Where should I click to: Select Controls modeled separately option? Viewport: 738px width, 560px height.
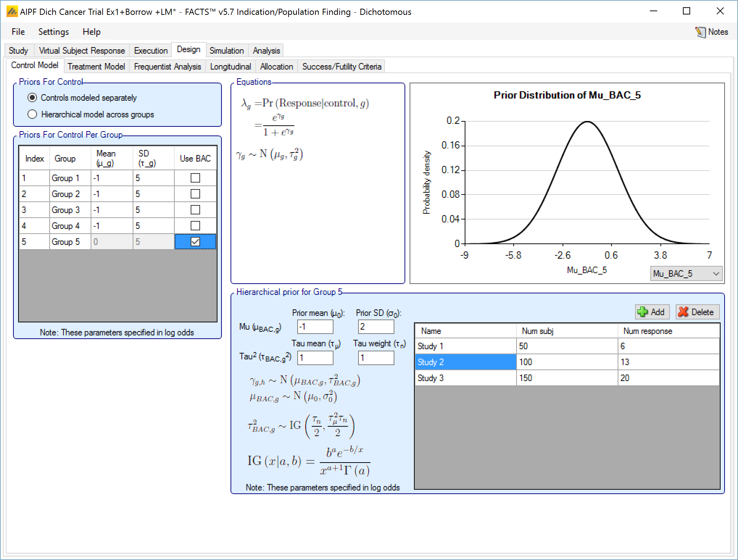pyautogui.click(x=33, y=98)
